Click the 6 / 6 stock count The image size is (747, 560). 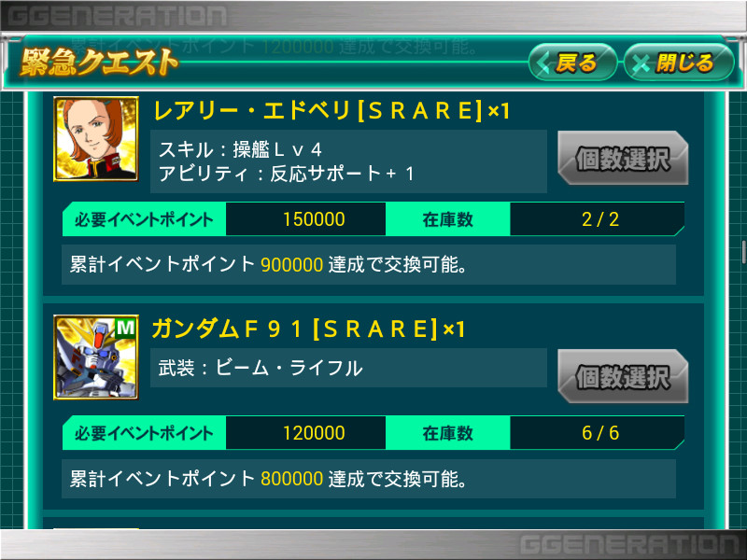coord(600,433)
